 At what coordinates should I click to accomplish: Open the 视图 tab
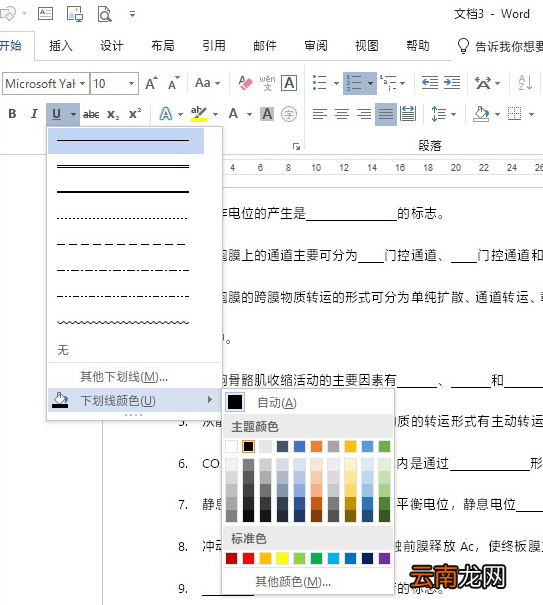[367, 46]
